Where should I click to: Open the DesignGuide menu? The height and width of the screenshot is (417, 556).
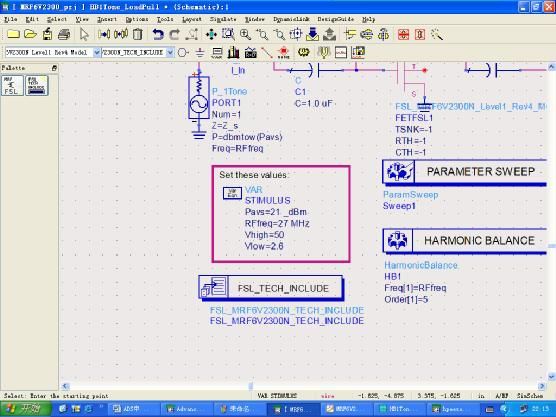(x=335, y=19)
